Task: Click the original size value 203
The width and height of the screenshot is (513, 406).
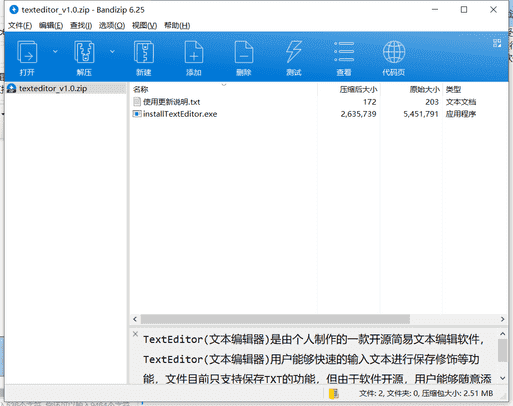Action: [x=432, y=102]
